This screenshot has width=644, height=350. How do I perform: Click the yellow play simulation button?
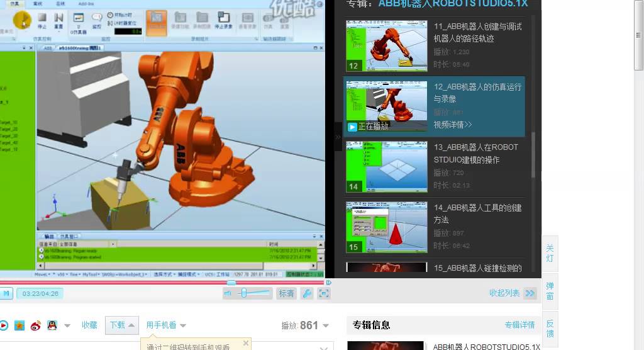[x=22, y=20]
